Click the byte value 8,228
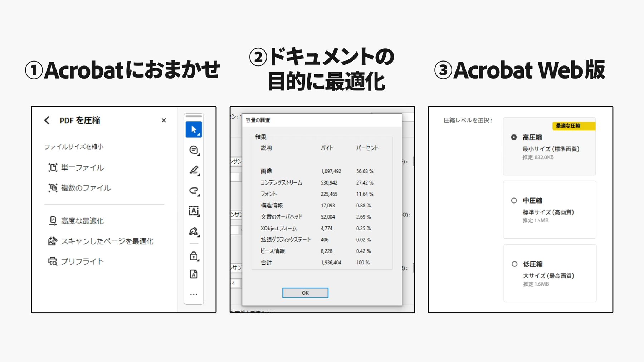Image resolution: width=644 pixels, height=362 pixels. point(327,251)
